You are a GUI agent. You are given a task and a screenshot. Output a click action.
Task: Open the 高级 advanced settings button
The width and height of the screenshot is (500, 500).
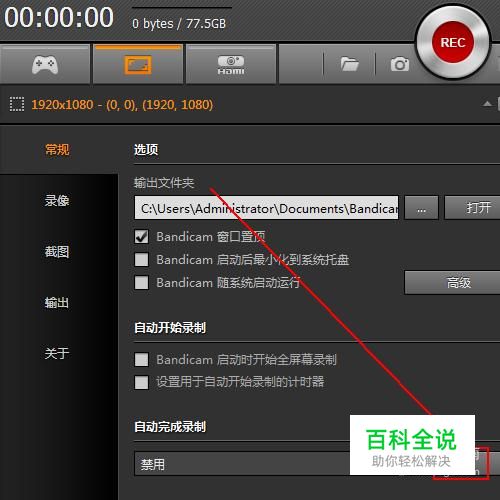click(x=452, y=283)
